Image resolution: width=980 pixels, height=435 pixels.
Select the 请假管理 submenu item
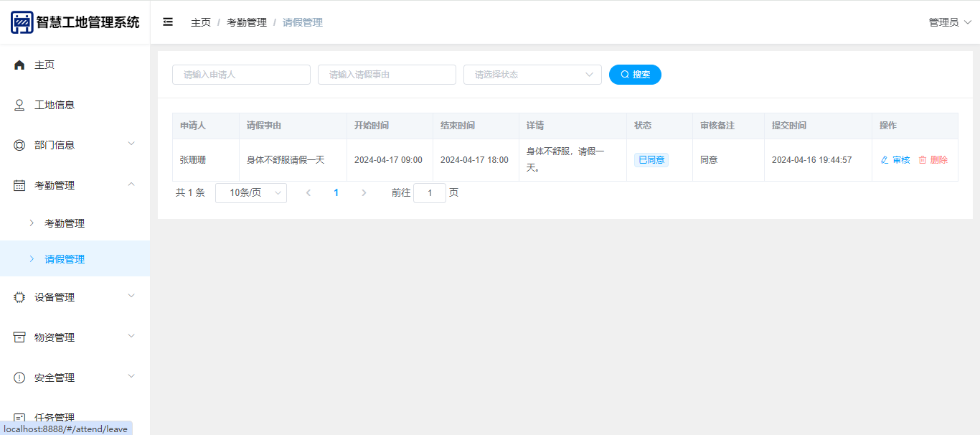pyautogui.click(x=65, y=259)
